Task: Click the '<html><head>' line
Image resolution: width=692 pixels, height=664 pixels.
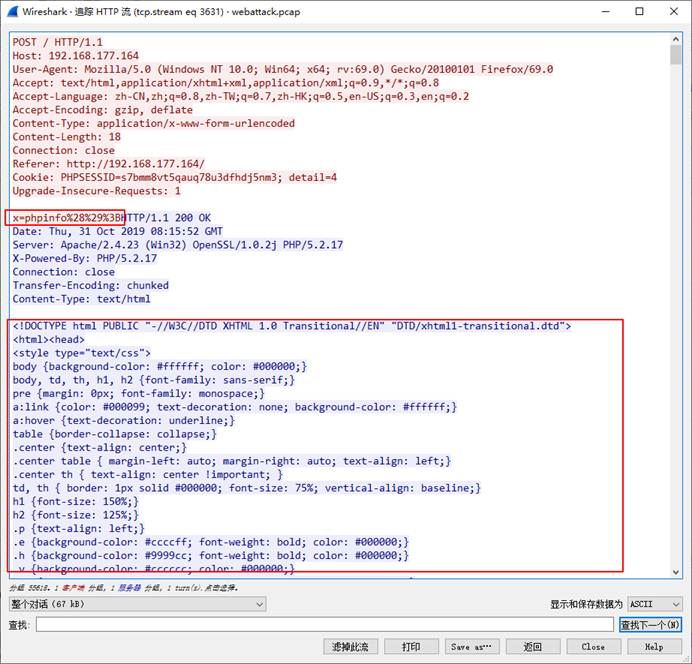Action: point(49,340)
